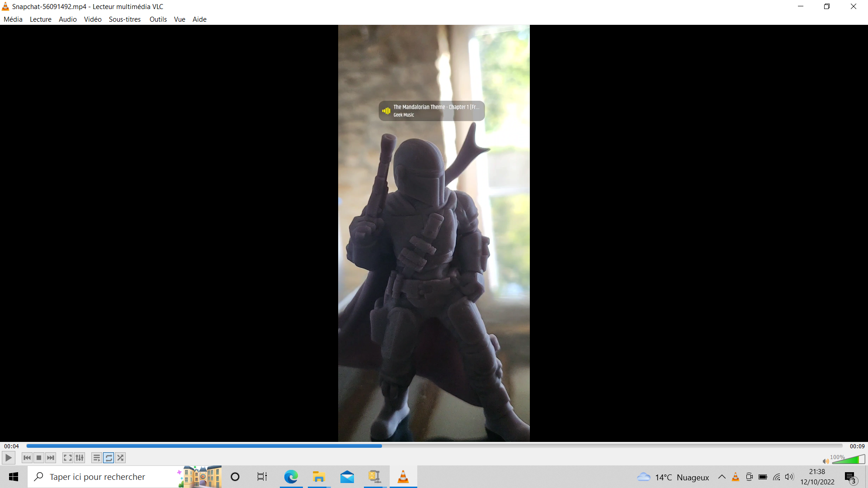Viewport: 868px width, 488px height.
Task: Open Task View on the taskbar
Action: [262, 477]
